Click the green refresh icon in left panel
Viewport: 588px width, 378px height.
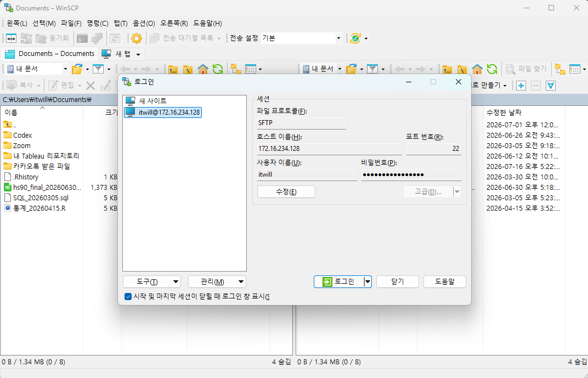pos(218,69)
